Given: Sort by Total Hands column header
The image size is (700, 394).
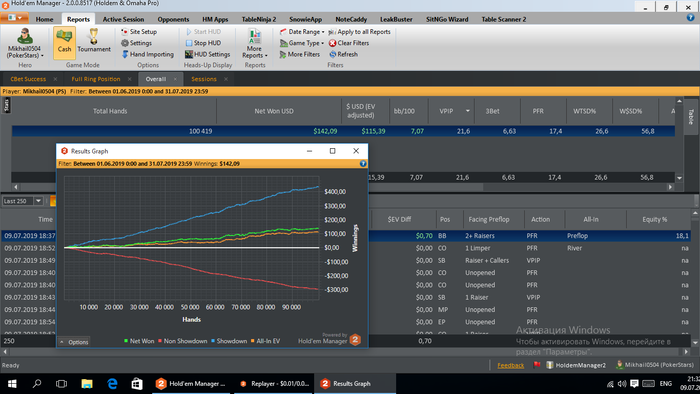Looking at the screenshot, I should pos(110,111).
